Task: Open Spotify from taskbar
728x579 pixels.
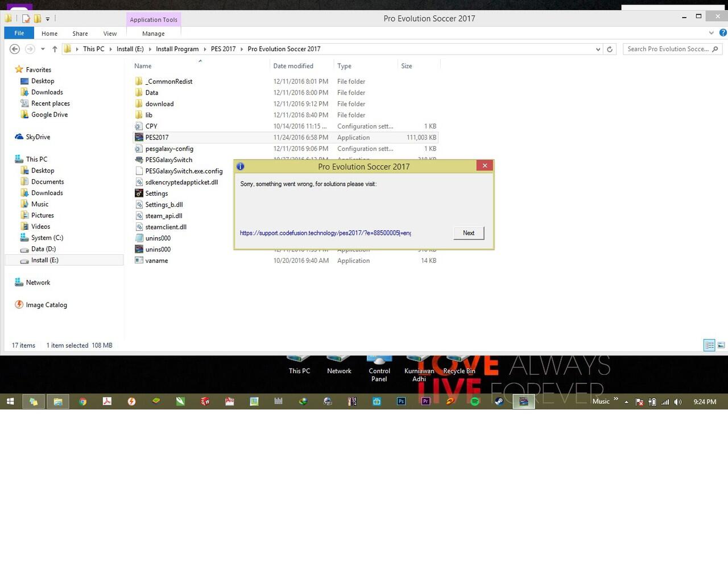Action: coord(475,402)
